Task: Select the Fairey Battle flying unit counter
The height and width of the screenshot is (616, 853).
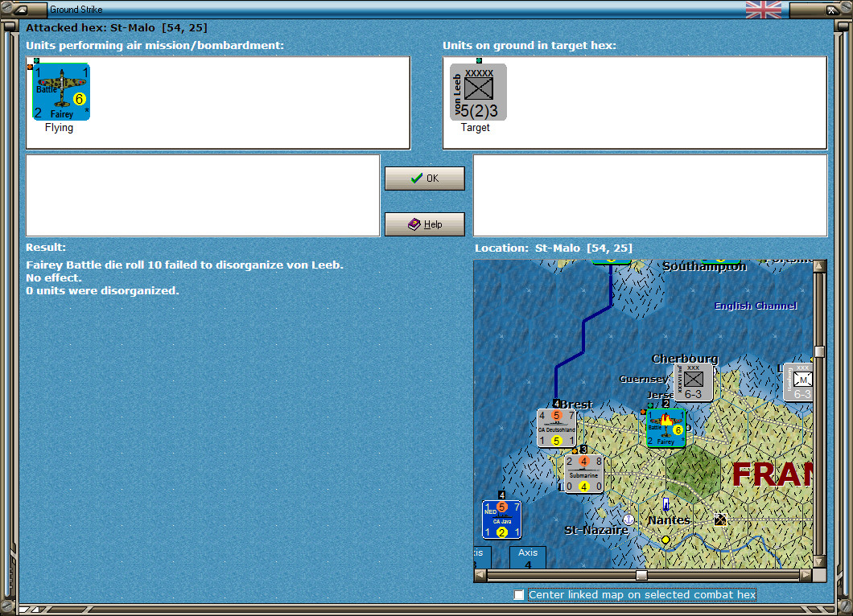Action: (61, 92)
